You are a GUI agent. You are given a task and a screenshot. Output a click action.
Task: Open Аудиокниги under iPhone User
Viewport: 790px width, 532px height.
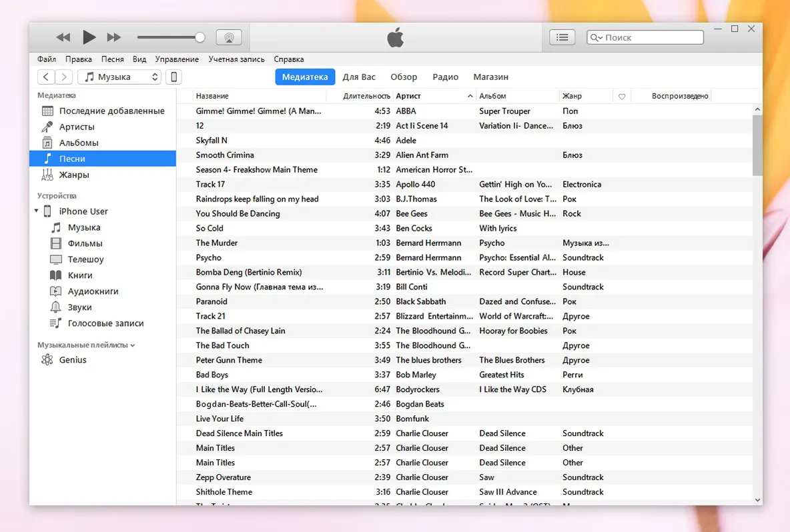tap(103, 291)
